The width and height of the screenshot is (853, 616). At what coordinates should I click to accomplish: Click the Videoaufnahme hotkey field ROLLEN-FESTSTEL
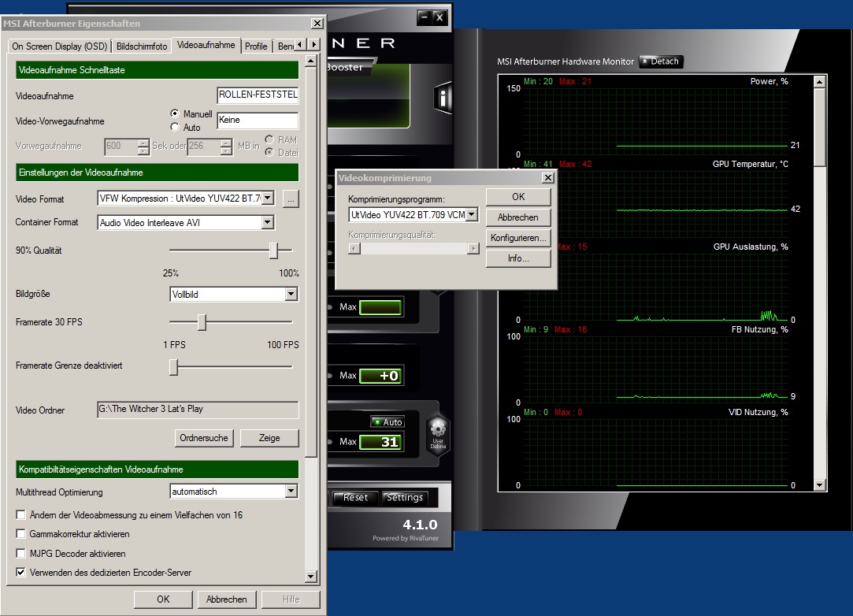(x=258, y=95)
